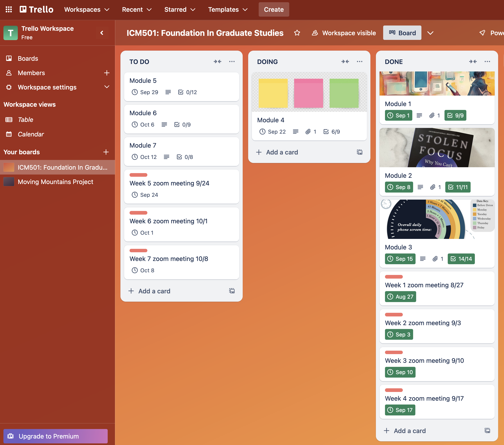The height and width of the screenshot is (445, 504).
Task: Toggle Sep 1 due date complete on Module 1
Action: pyautogui.click(x=398, y=115)
